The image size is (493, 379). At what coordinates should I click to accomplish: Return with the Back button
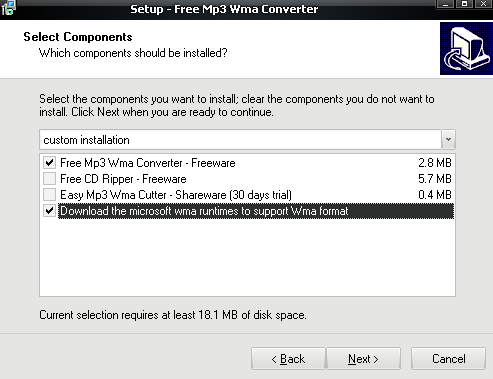click(288, 359)
